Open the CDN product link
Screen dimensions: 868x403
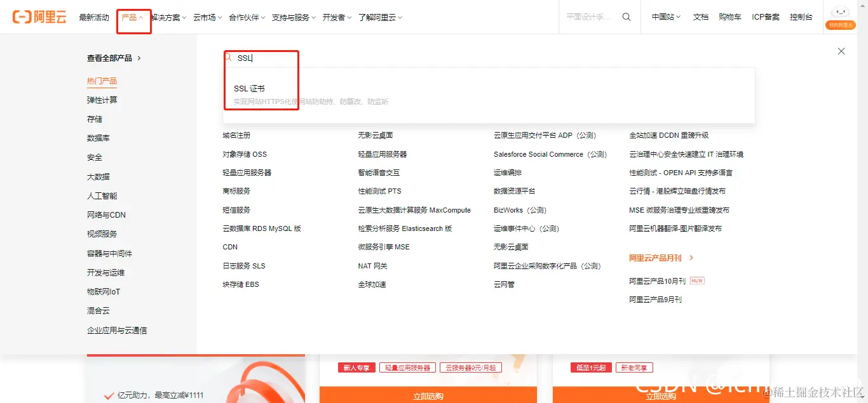pos(230,247)
